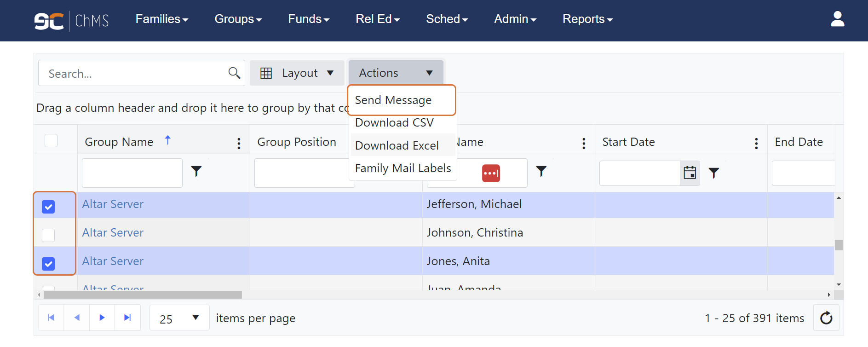868x347 pixels.
Task: Choose Send Message from Actions
Action: click(x=402, y=100)
